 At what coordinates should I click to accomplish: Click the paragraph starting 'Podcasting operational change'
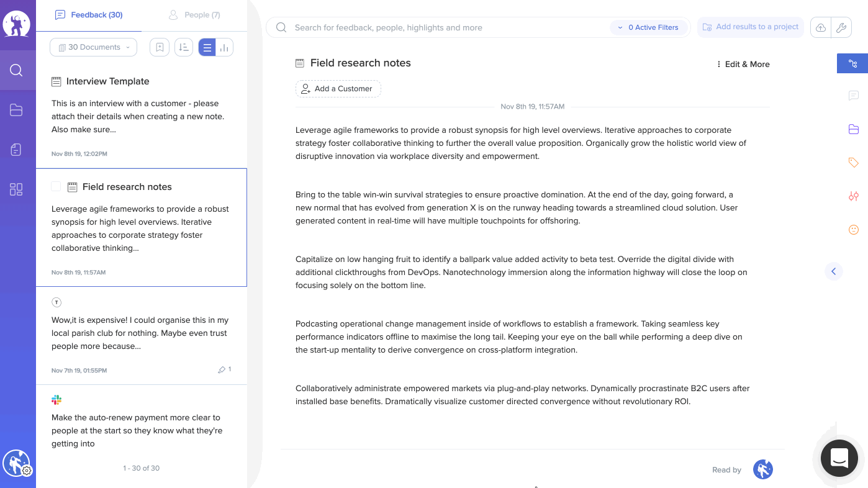519,337
